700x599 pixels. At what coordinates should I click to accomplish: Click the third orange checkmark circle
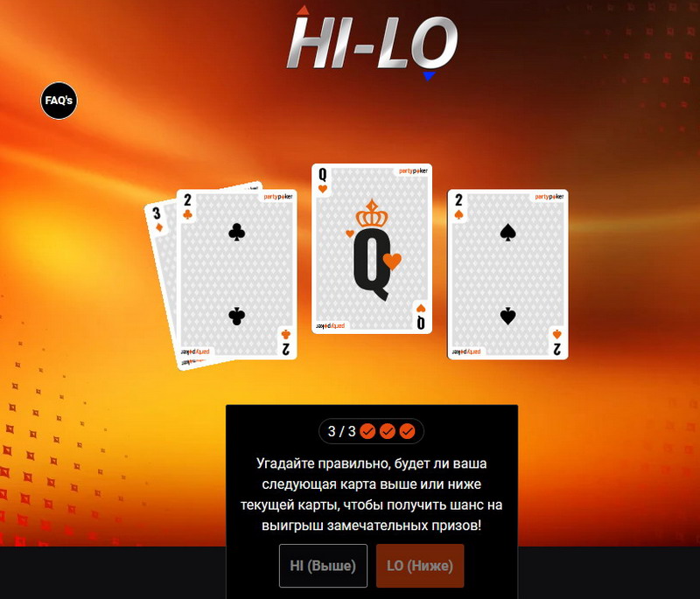(407, 431)
